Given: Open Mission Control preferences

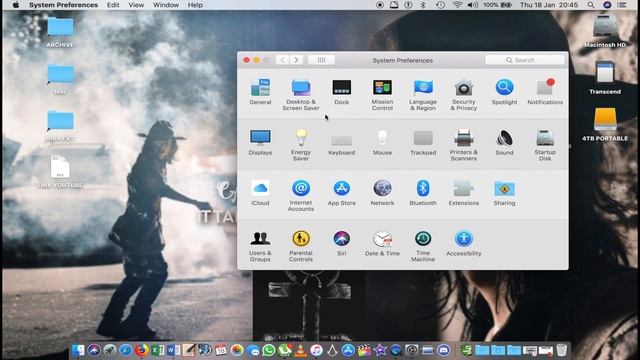Looking at the screenshot, I should [x=382, y=95].
